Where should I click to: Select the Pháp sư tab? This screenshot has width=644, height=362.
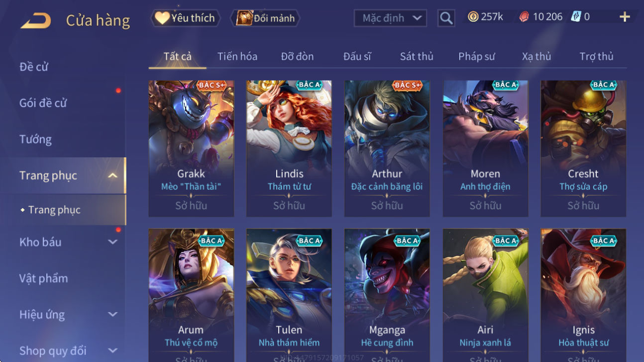click(x=476, y=56)
